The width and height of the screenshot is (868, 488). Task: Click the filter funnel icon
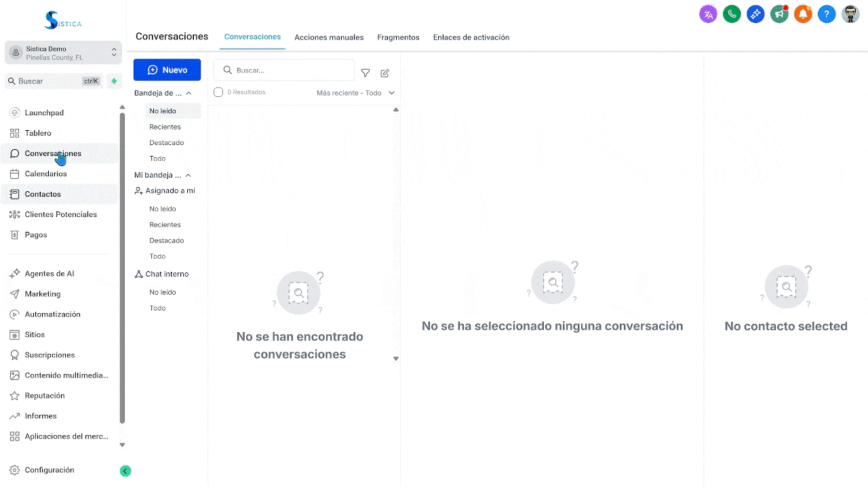pos(366,73)
